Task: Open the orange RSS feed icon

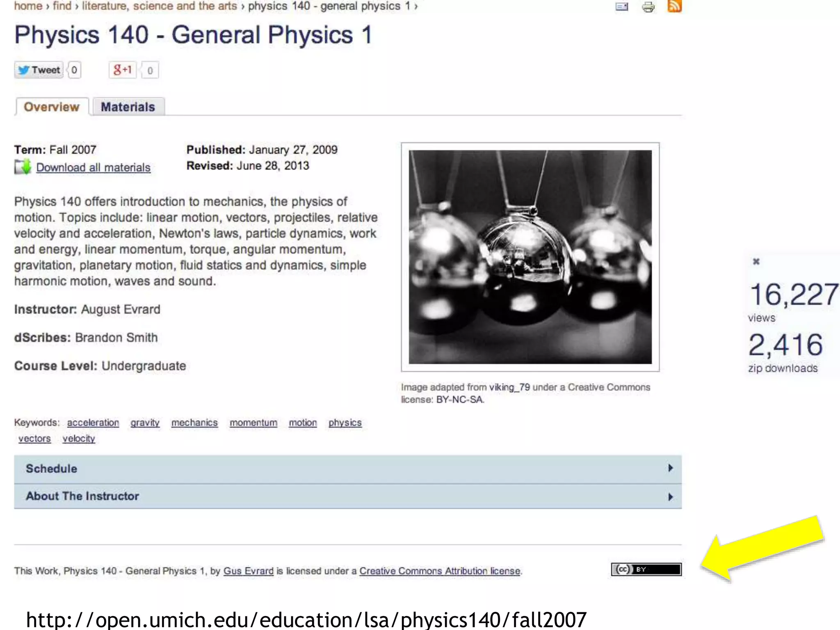Action: [x=674, y=6]
